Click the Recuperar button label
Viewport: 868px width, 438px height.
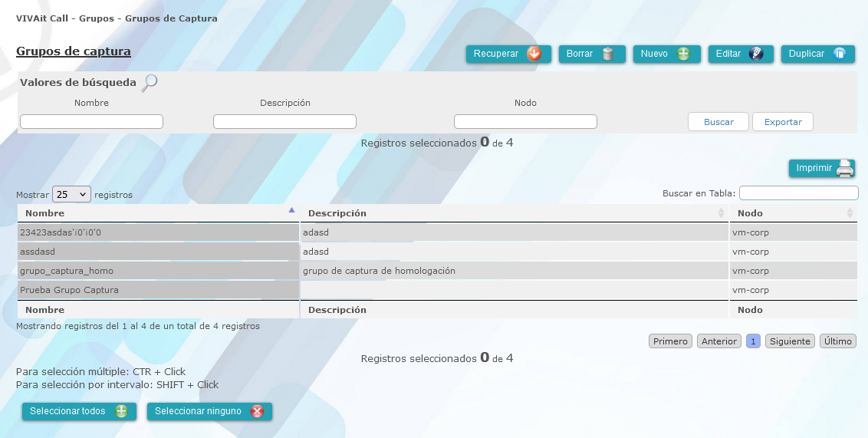click(496, 54)
